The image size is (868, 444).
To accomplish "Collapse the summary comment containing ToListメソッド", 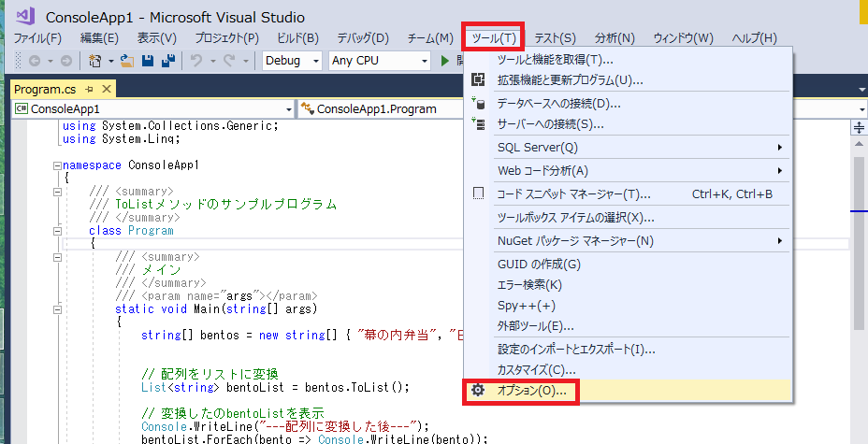I will click(x=57, y=192).
